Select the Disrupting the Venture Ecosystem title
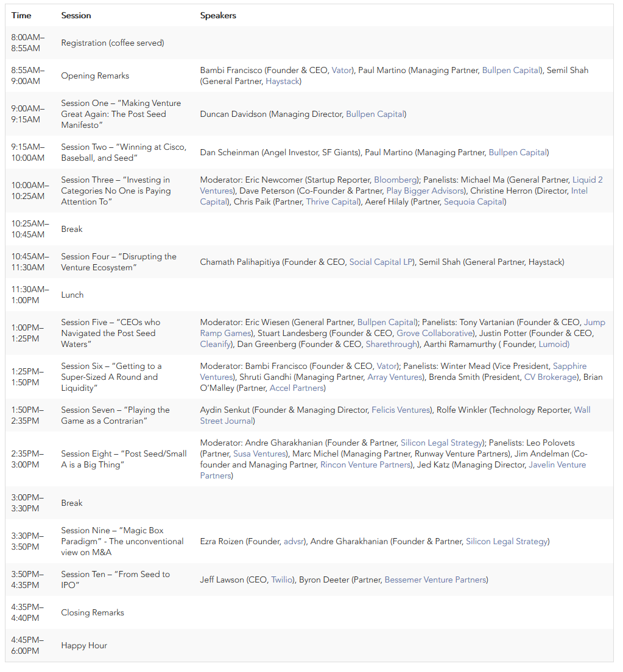The image size is (623, 672). 118,262
